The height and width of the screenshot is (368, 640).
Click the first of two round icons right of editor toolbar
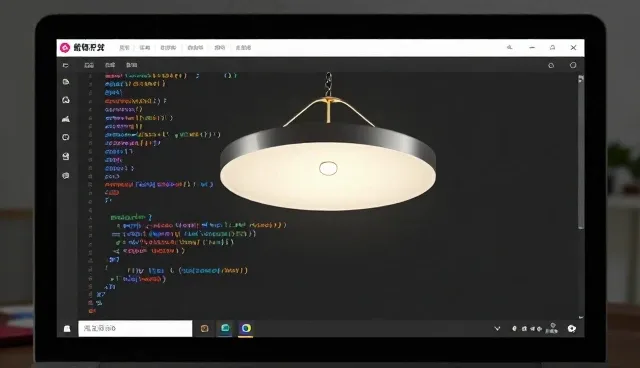click(551, 65)
